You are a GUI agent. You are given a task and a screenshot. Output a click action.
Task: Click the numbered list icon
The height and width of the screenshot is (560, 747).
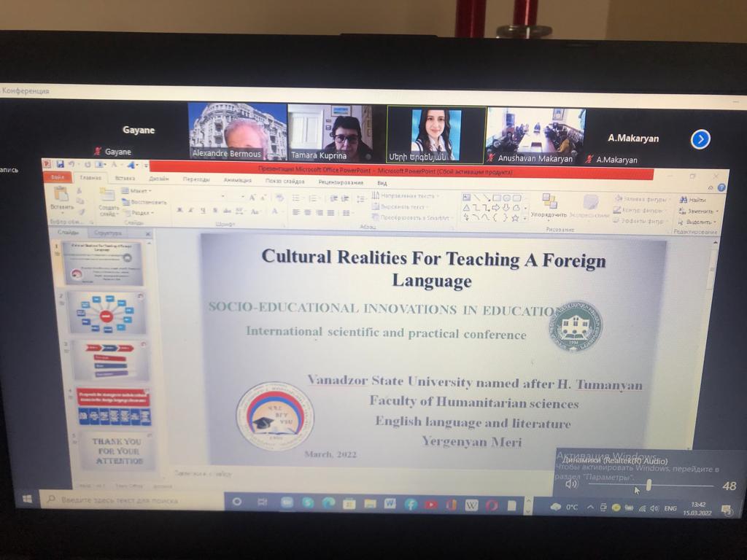(314, 198)
